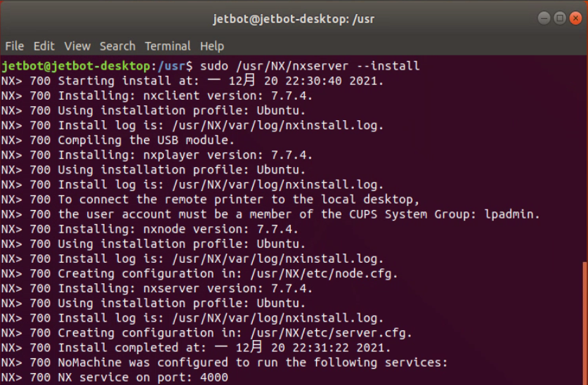Image resolution: width=588 pixels, height=385 pixels.
Task: Click 'Installing: nxplayer version: 7.7.4.'
Action: (185, 155)
